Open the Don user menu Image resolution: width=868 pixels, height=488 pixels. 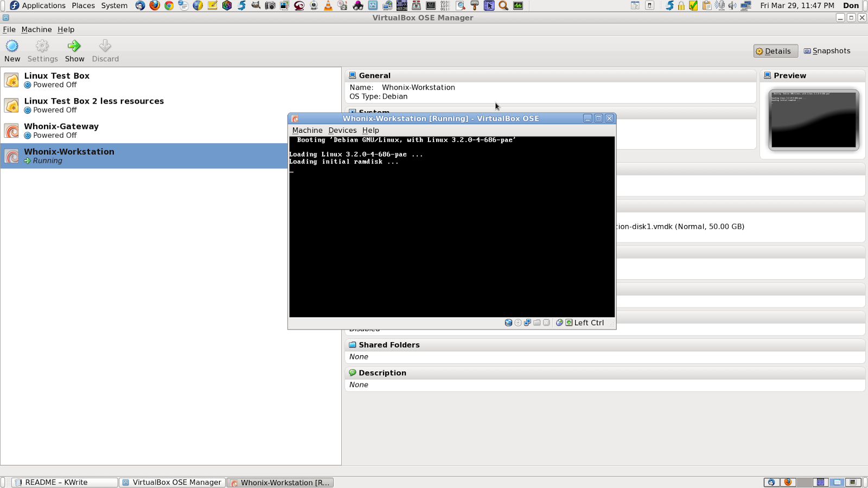[851, 5]
